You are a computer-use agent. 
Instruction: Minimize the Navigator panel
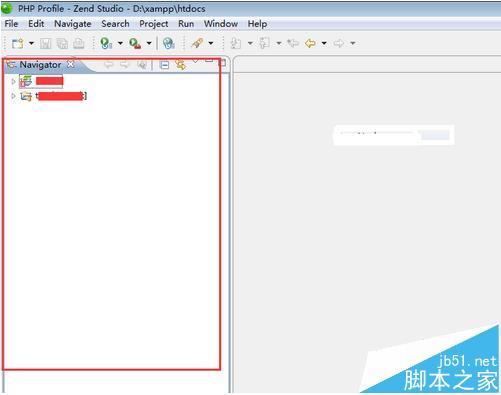click(209, 61)
